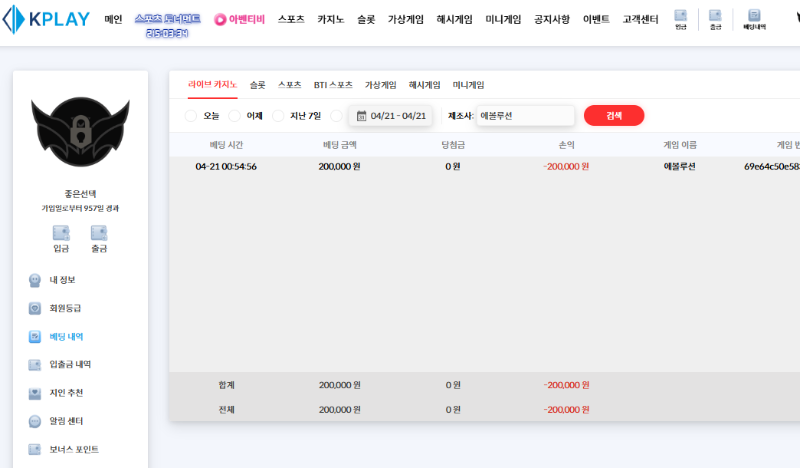The height and width of the screenshot is (468, 800).
Task: Switch to the 슬롯 tab
Action: tap(257, 85)
